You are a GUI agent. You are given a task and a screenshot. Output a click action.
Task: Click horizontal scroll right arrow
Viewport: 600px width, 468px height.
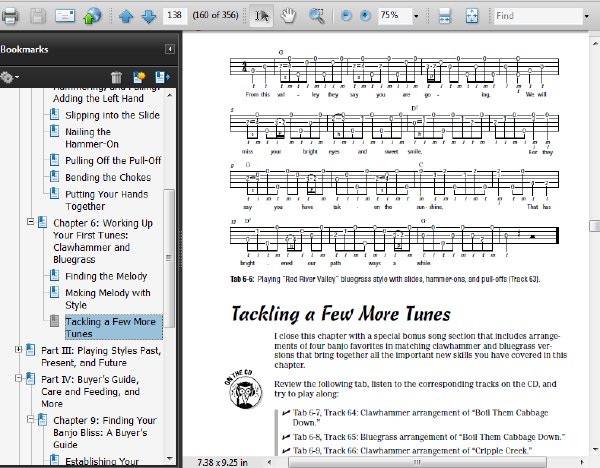click(x=581, y=462)
